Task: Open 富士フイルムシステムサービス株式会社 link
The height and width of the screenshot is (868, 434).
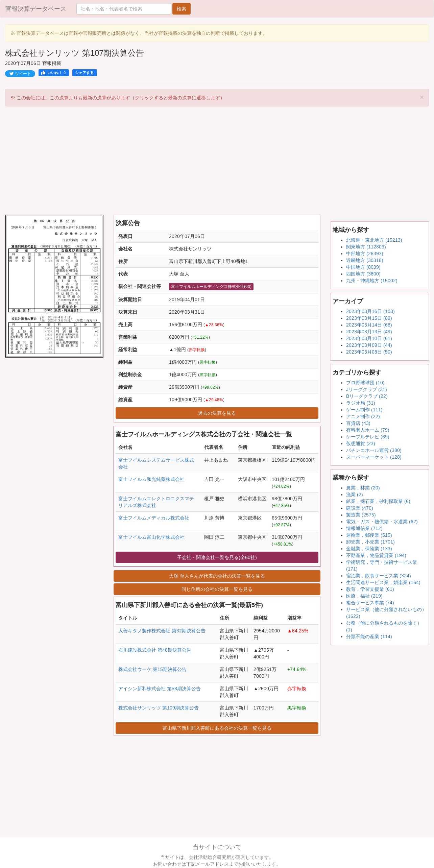Action: coord(156,463)
